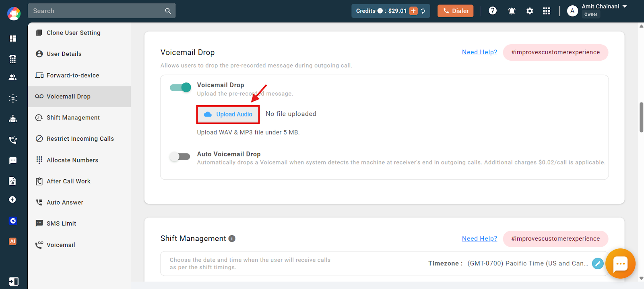Click the A user avatar
The image size is (644, 289).
pyautogui.click(x=572, y=11)
